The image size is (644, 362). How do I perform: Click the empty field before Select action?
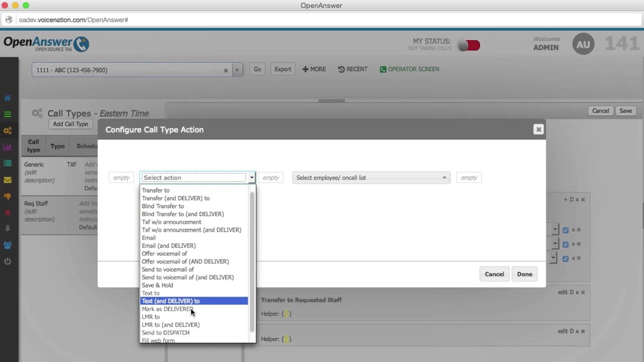[x=121, y=177]
